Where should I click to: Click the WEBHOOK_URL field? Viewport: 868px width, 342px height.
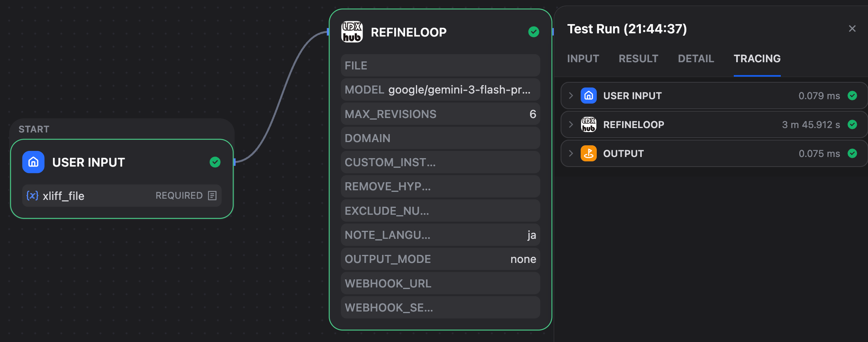tap(440, 283)
